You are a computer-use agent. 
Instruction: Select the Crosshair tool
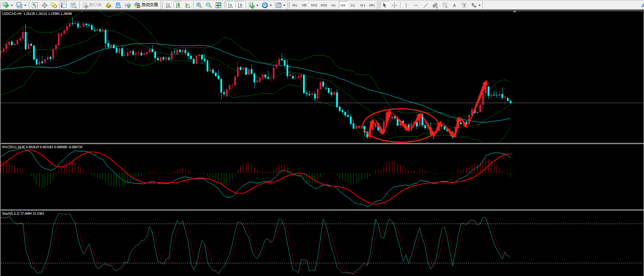[x=394, y=5]
